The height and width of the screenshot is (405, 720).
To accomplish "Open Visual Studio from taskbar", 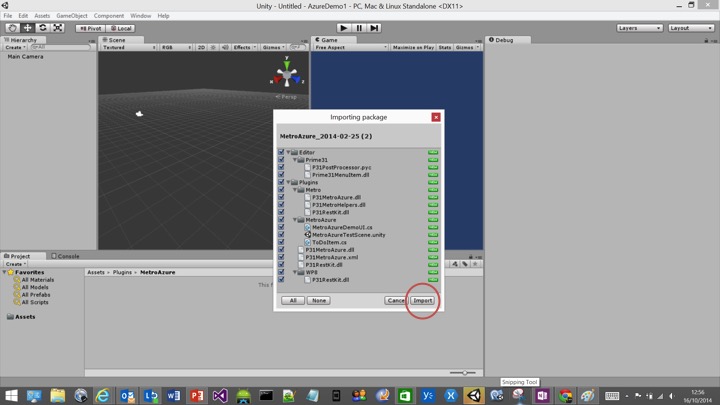I will click(x=219, y=395).
